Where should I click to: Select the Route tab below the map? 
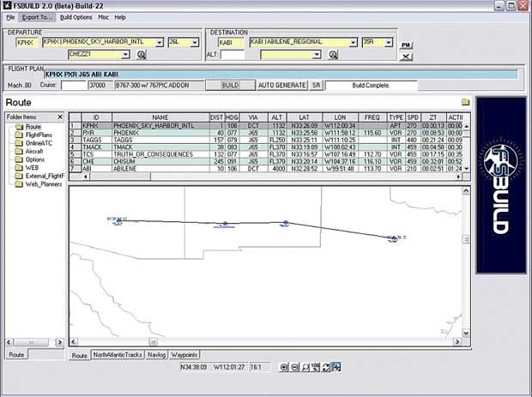coord(80,355)
